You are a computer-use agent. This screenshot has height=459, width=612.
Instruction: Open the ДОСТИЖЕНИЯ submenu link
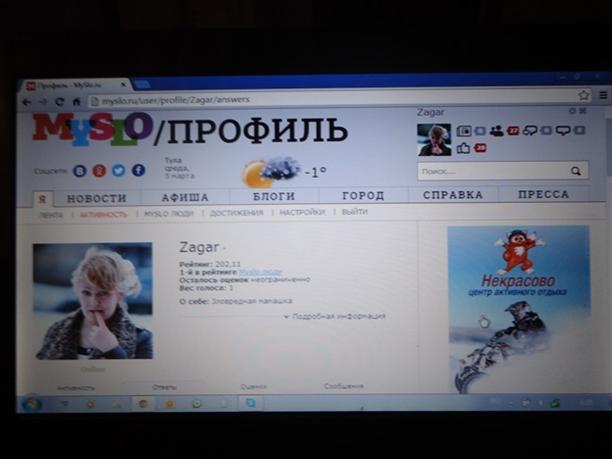pyautogui.click(x=237, y=213)
